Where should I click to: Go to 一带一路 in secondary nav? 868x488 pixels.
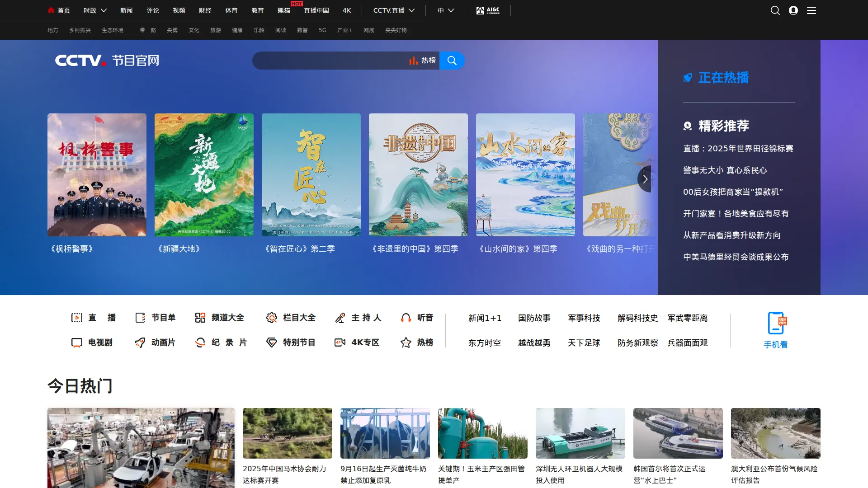point(145,30)
